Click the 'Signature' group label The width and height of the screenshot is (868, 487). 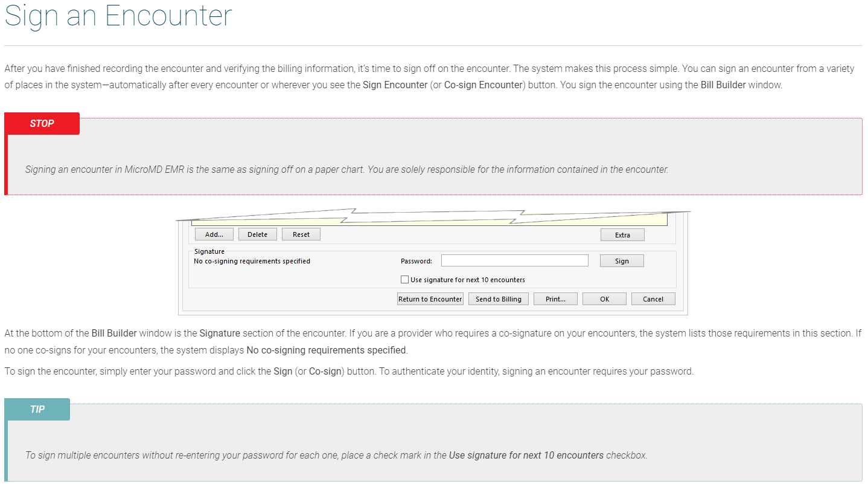pyautogui.click(x=209, y=251)
